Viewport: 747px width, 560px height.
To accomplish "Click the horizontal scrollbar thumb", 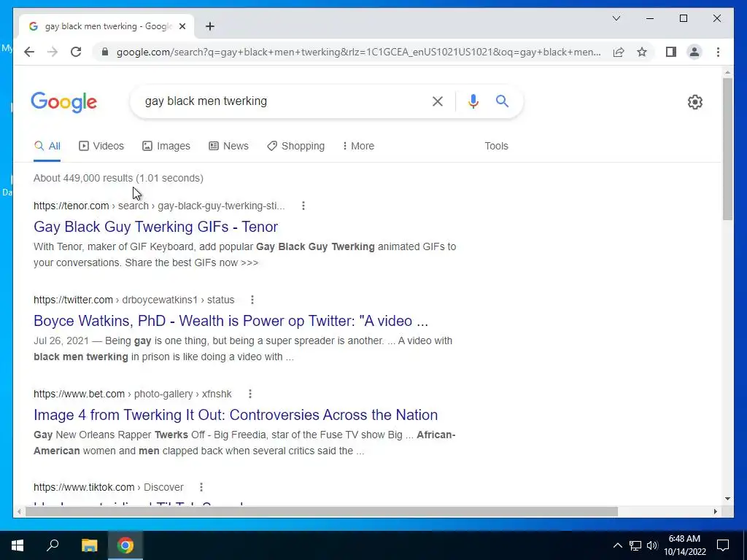I will click(322, 511).
